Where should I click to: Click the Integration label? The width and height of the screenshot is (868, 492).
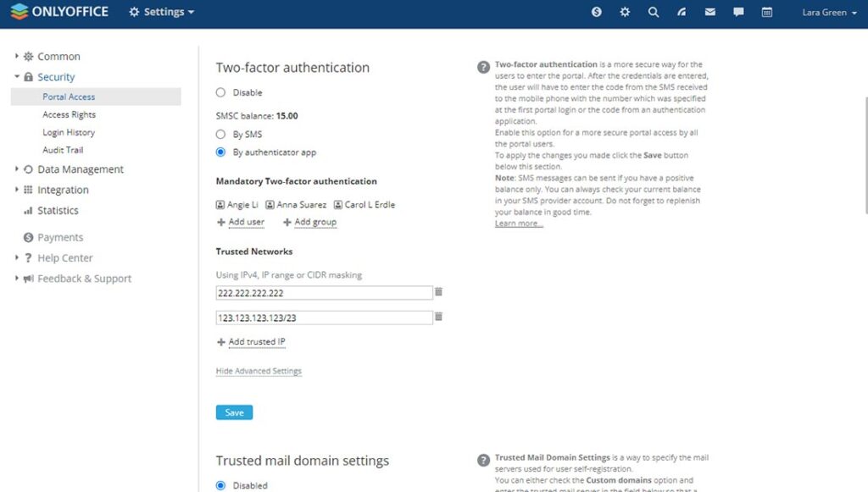(63, 190)
